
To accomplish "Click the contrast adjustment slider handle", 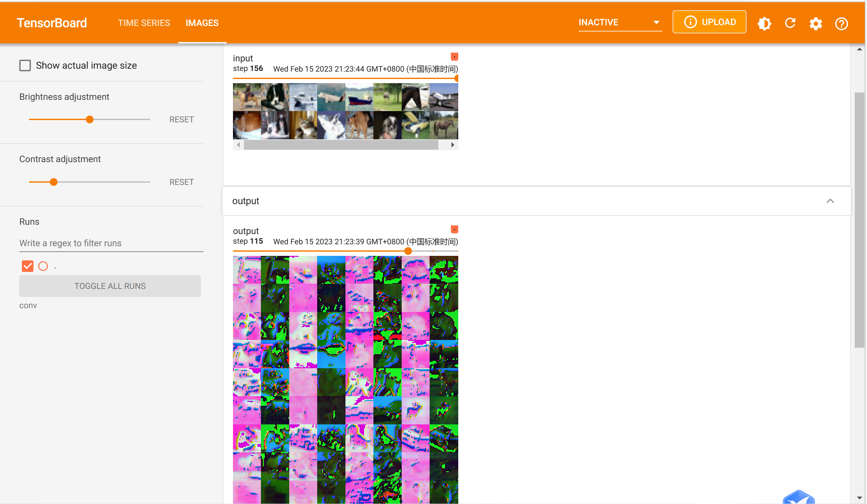I will tap(54, 182).
